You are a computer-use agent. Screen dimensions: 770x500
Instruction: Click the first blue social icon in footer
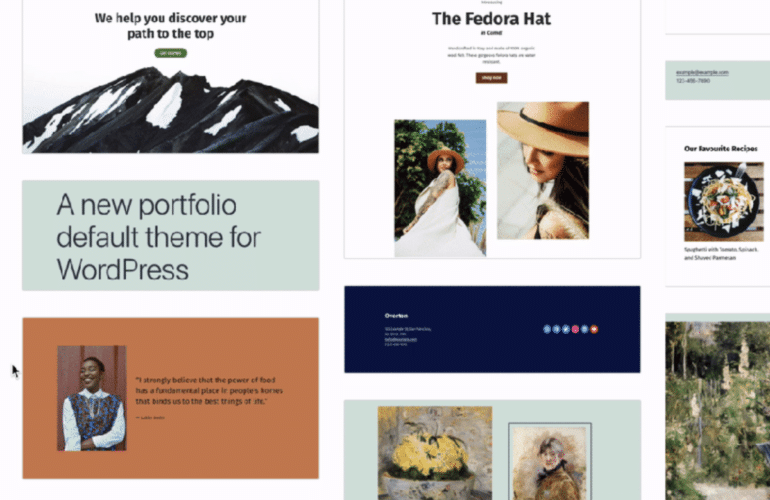pyautogui.click(x=547, y=329)
